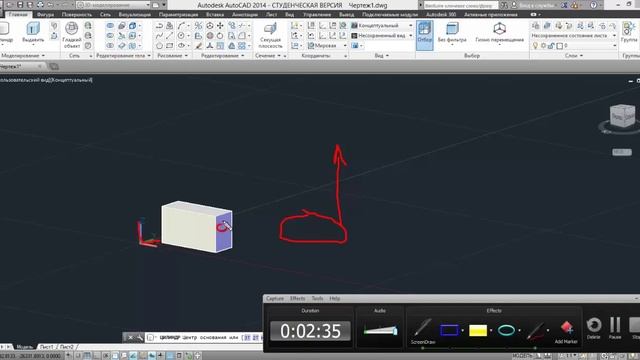Open the layer state dropdown
640x360 pixels.
click(x=573, y=36)
